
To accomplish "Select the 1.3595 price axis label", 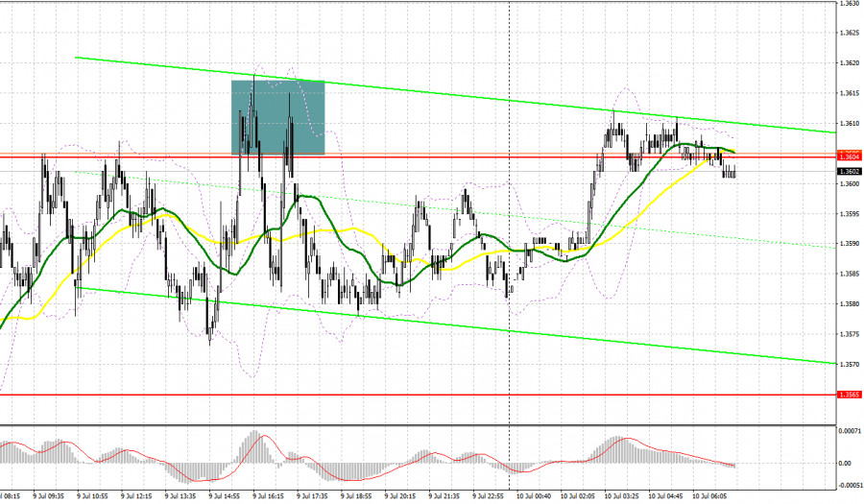I will tap(850, 214).
